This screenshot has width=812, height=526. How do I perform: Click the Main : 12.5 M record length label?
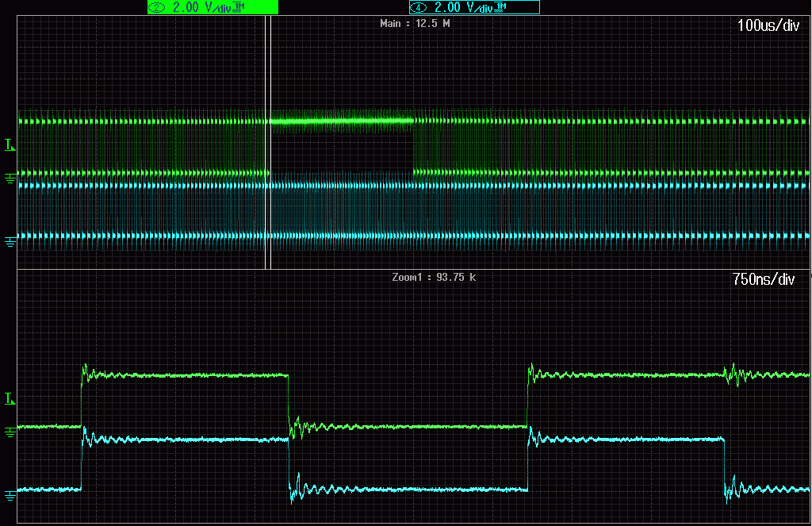(x=415, y=23)
